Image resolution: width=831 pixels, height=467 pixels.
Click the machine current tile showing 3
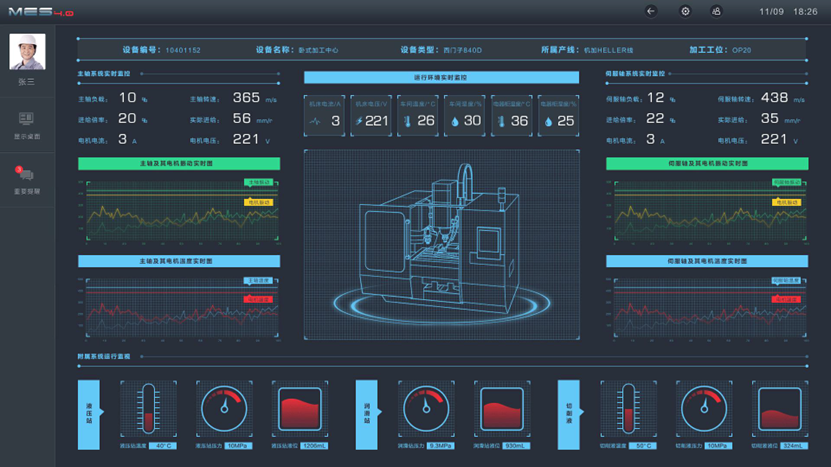click(325, 115)
